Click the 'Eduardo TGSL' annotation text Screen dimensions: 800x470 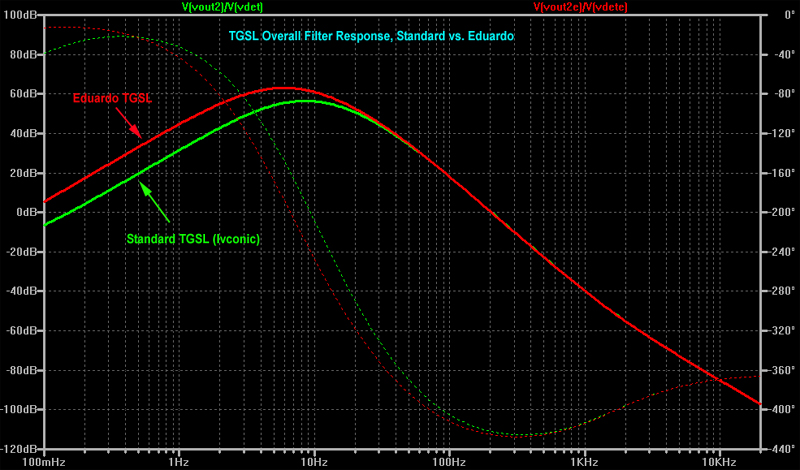[112, 98]
